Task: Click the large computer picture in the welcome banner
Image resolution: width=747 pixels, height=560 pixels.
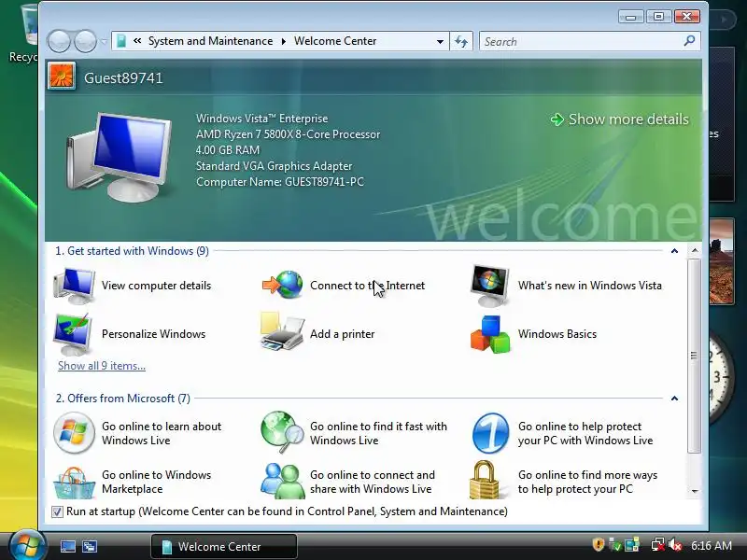Action: pos(120,157)
